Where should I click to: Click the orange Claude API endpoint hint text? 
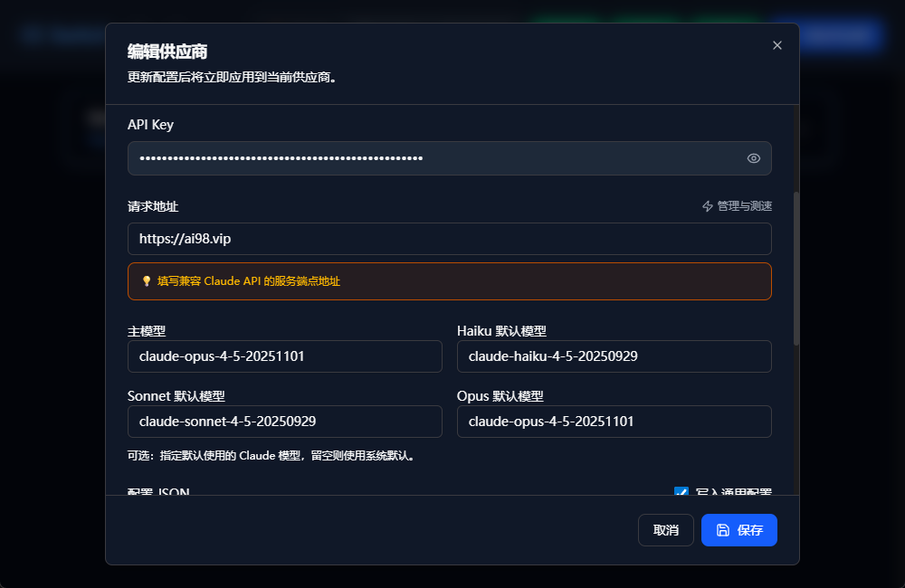(x=249, y=281)
